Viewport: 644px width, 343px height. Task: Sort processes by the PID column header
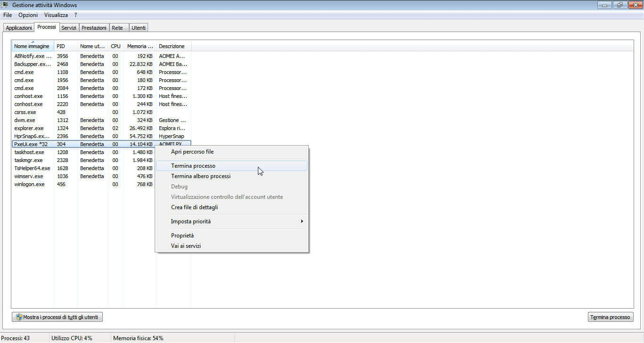point(66,46)
